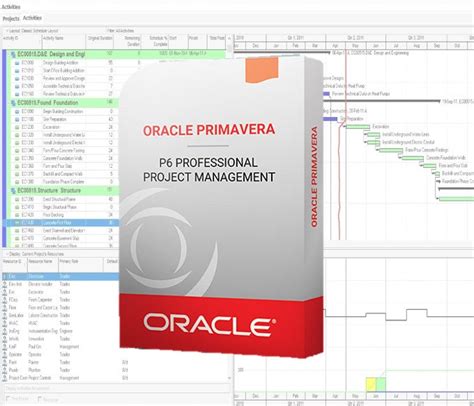
Task: Click the yellow histogram bar in resource profile
Action: (371, 384)
